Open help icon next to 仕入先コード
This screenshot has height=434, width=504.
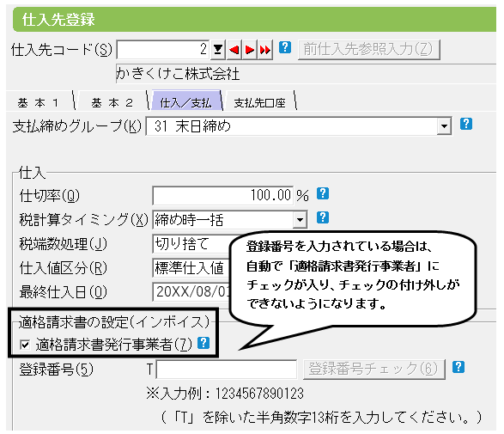click(285, 47)
